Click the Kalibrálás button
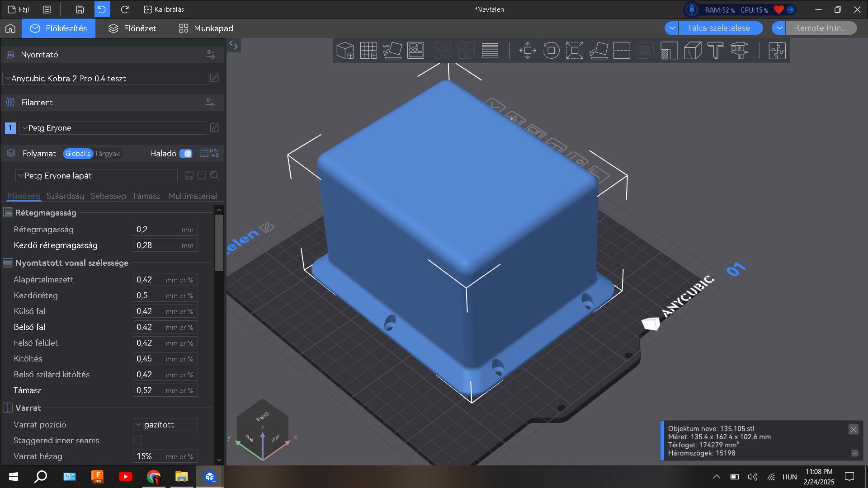 pyautogui.click(x=164, y=9)
